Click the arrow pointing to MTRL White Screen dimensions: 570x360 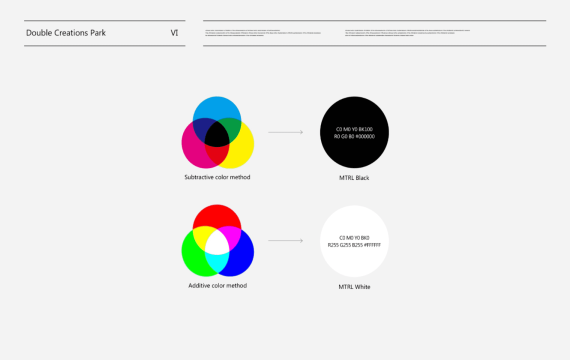(x=286, y=240)
